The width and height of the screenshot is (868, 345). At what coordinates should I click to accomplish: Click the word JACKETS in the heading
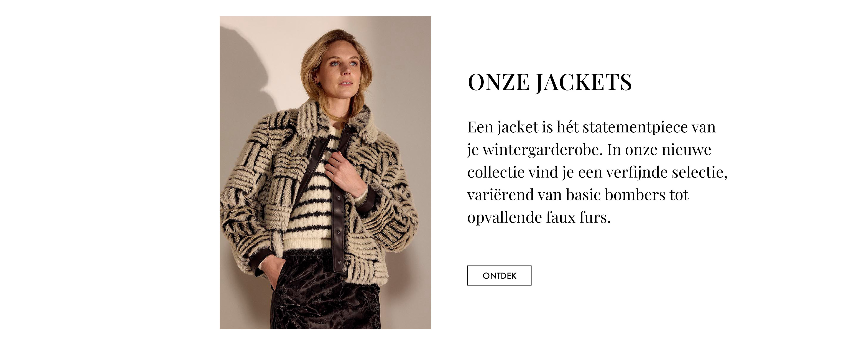click(584, 82)
